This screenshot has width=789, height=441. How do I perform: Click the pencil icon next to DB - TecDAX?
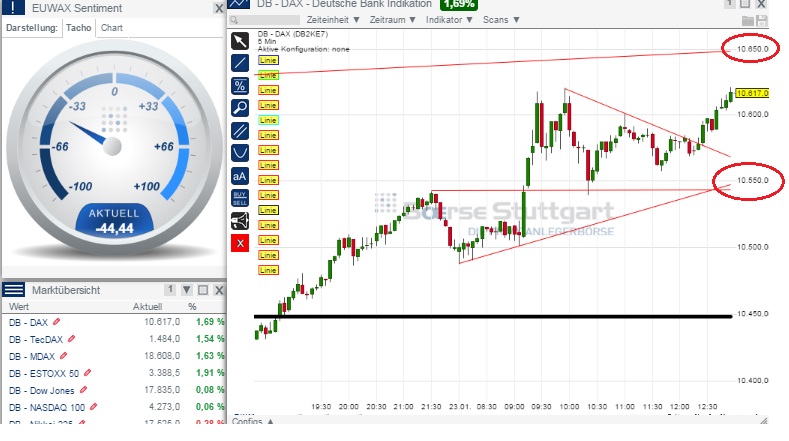click(x=71, y=339)
